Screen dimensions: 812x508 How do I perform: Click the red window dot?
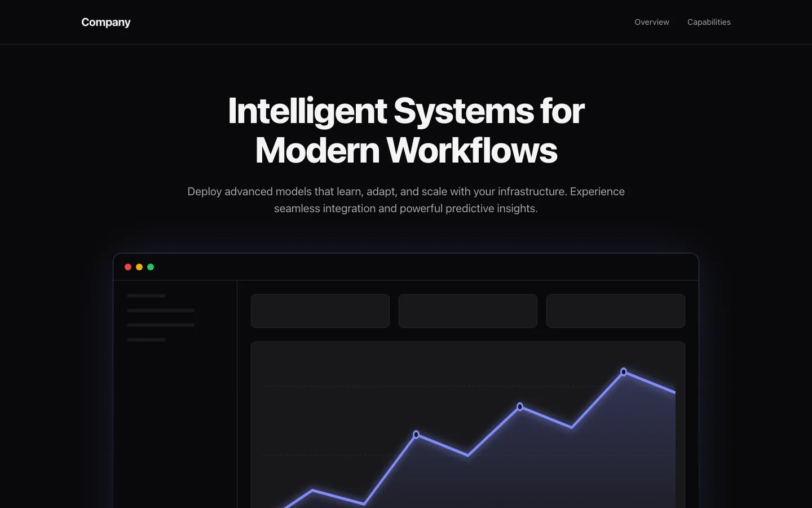(x=128, y=267)
